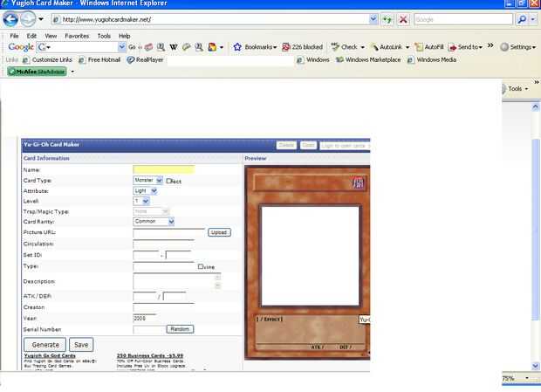Image resolution: width=541 pixels, height=392 pixels.
Task: Click the Random serial number button
Action: point(180,329)
